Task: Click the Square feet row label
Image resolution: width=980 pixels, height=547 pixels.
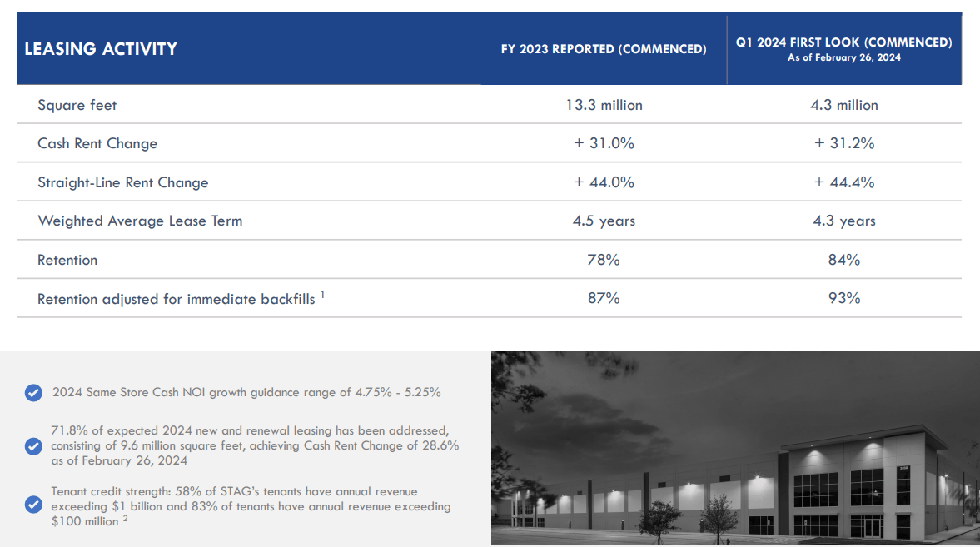Action: tap(77, 105)
